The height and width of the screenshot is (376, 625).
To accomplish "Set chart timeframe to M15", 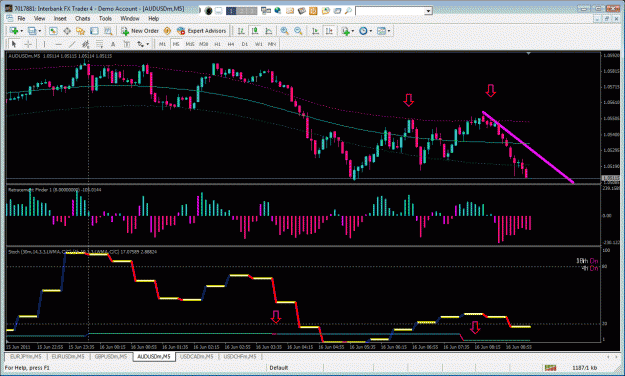I will (190, 44).
